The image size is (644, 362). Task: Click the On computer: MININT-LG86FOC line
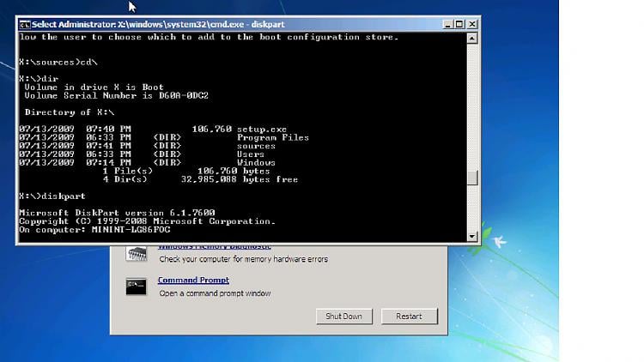click(94, 230)
